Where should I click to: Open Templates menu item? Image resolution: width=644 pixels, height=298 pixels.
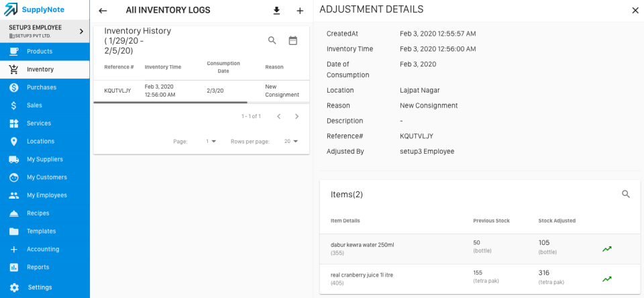pos(45,232)
